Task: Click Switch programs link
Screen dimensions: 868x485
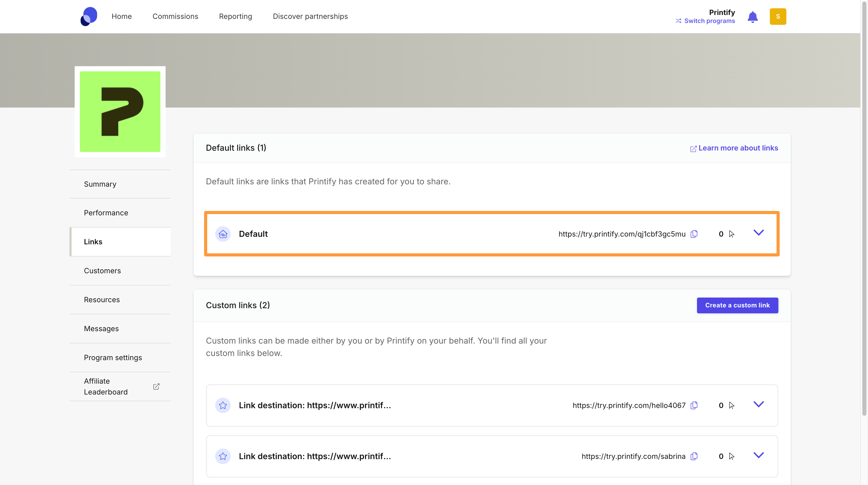Action: [x=709, y=21]
